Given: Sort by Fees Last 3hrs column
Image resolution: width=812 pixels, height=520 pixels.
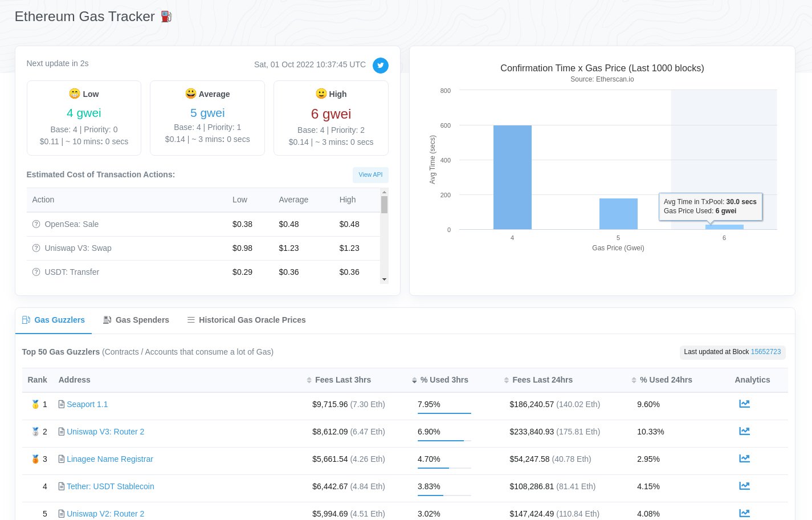Looking at the screenshot, I should point(339,380).
